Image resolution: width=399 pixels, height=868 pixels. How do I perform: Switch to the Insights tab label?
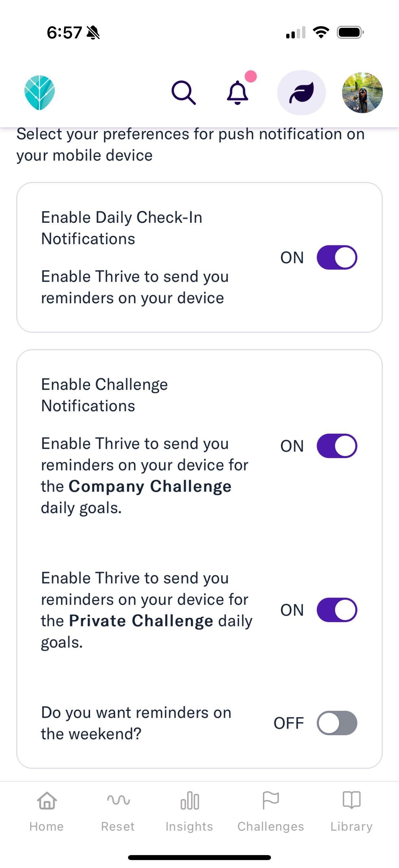click(189, 827)
